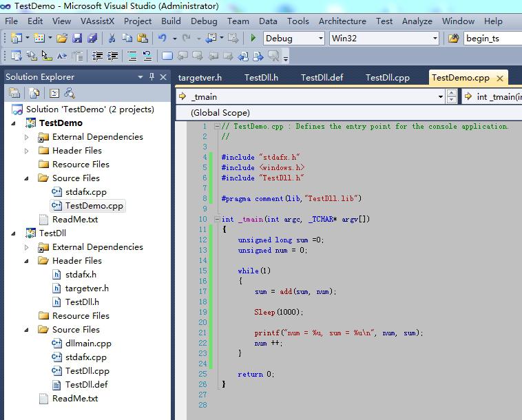522x420 pixels.
Task: Collapse the line 1 comment outlining toggle
Action: [x=217, y=127]
